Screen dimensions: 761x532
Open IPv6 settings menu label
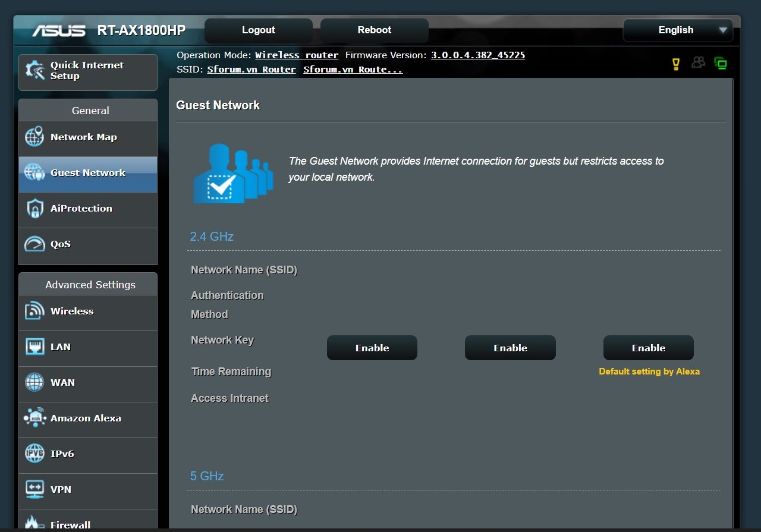pos(62,454)
